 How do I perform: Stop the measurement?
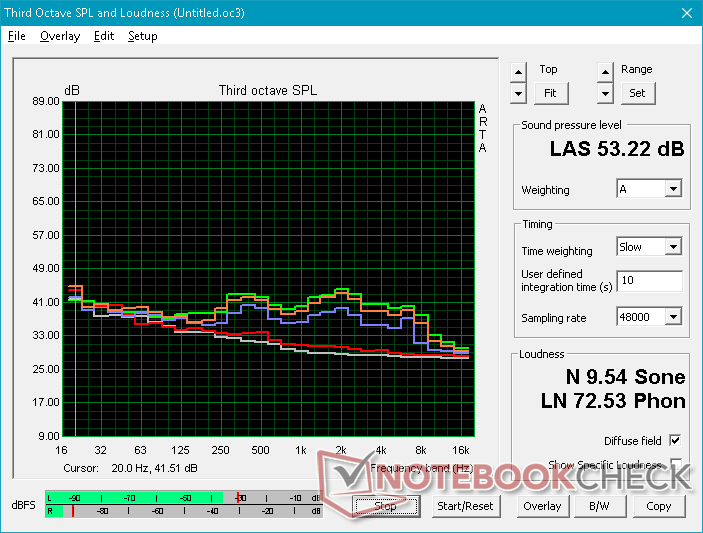pyautogui.click(x=386, y=506)
